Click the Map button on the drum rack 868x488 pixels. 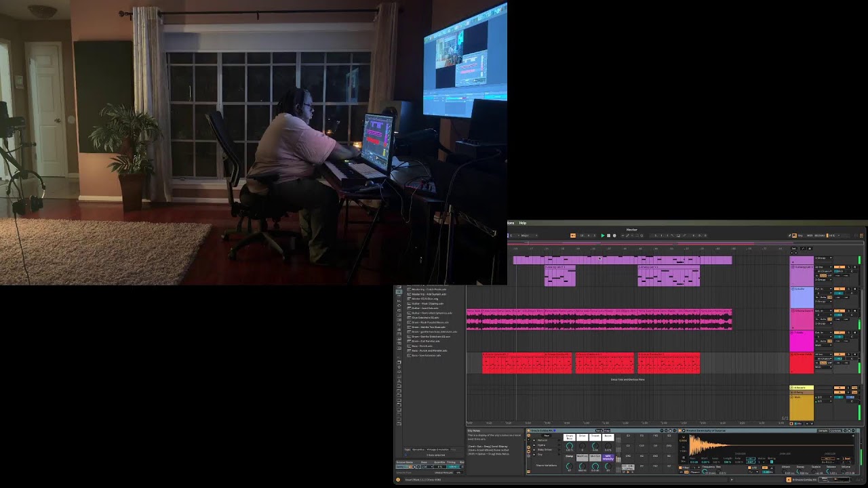[607, 430]
